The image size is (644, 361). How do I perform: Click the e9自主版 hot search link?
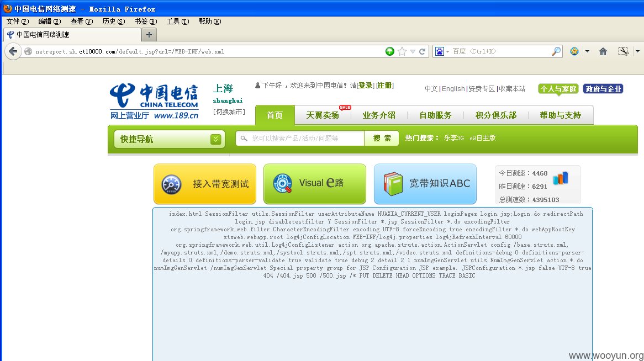[483, 138]
